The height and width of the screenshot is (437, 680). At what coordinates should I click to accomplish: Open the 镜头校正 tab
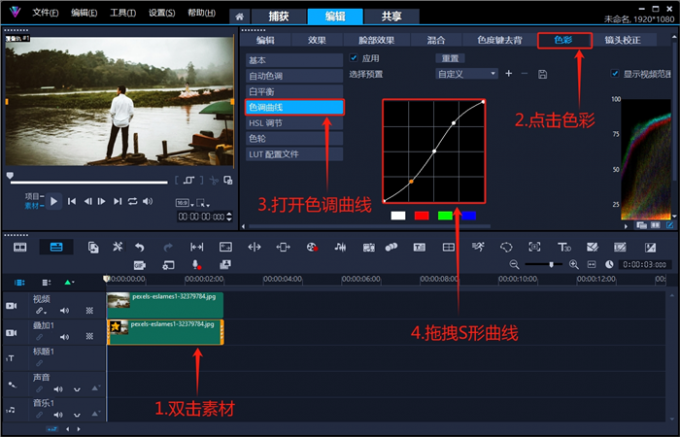point(622,40)
